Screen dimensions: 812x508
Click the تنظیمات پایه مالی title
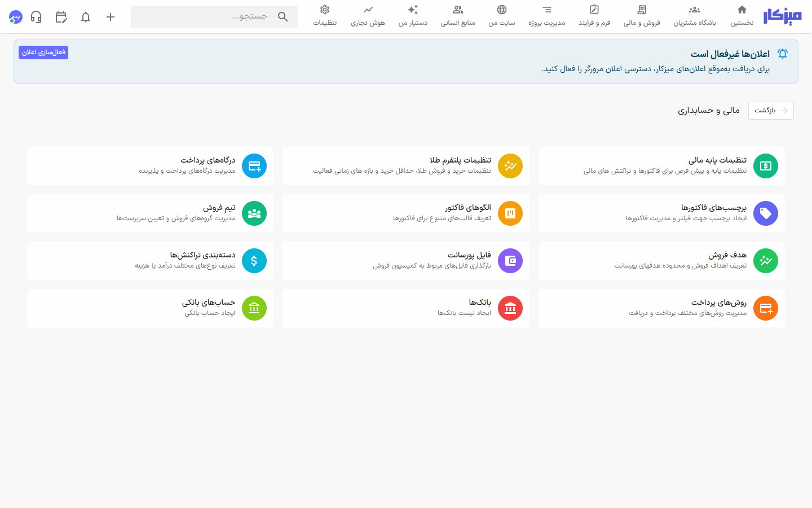point(717,160)
